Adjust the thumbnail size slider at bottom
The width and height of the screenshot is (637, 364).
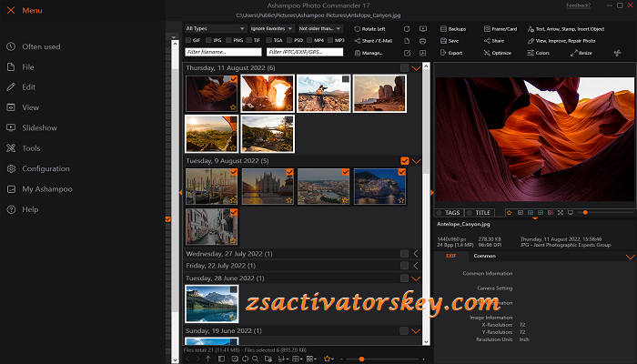tap(361, 359)
